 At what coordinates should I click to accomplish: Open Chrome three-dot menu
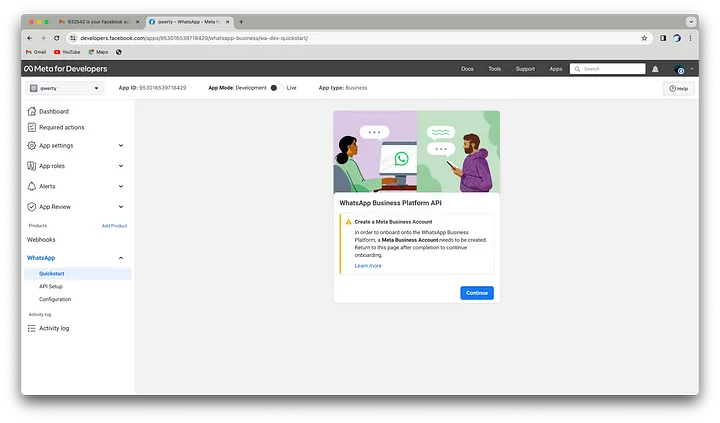690,38
